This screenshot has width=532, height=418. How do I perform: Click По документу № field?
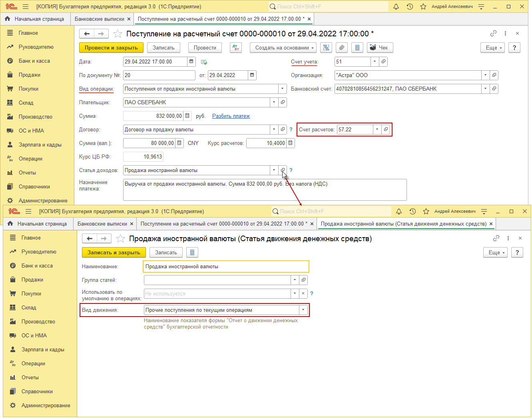(x=159, y=75)
